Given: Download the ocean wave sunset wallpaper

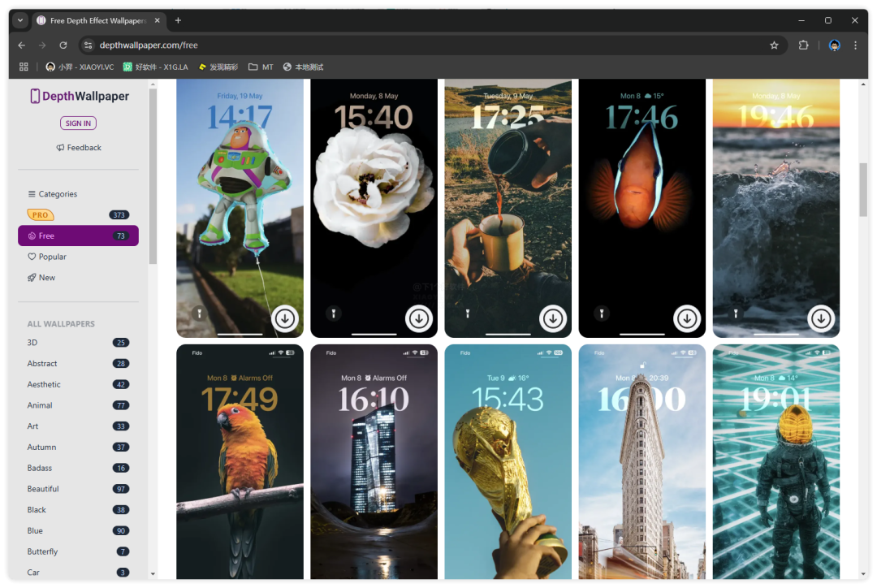Looking at the screenshot, I should [x=821, y=318].
